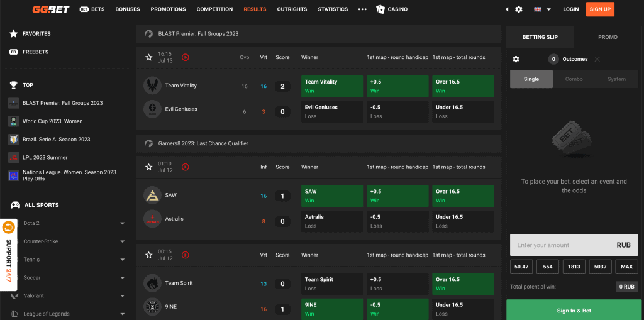Click the Freebets FB icon
Image resolution: width=644 pixels, height=320 pixels.
pyautogui.click(x=14, y=52)
